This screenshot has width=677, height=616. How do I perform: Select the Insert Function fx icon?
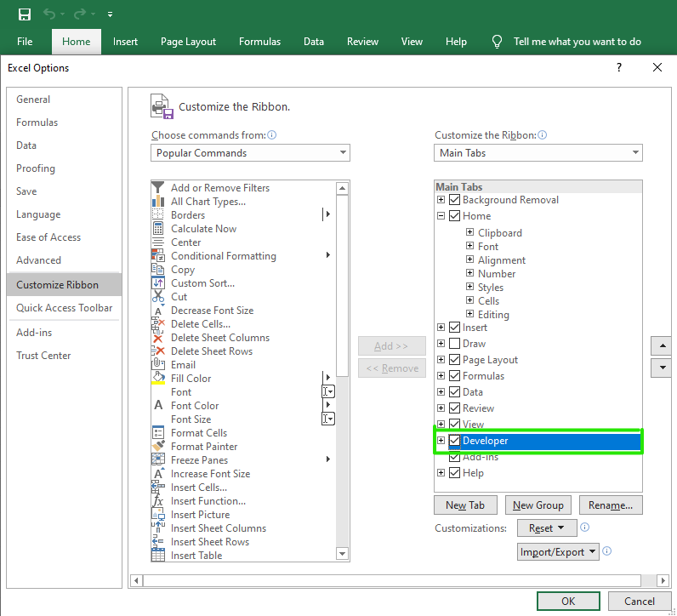(158, 501)
